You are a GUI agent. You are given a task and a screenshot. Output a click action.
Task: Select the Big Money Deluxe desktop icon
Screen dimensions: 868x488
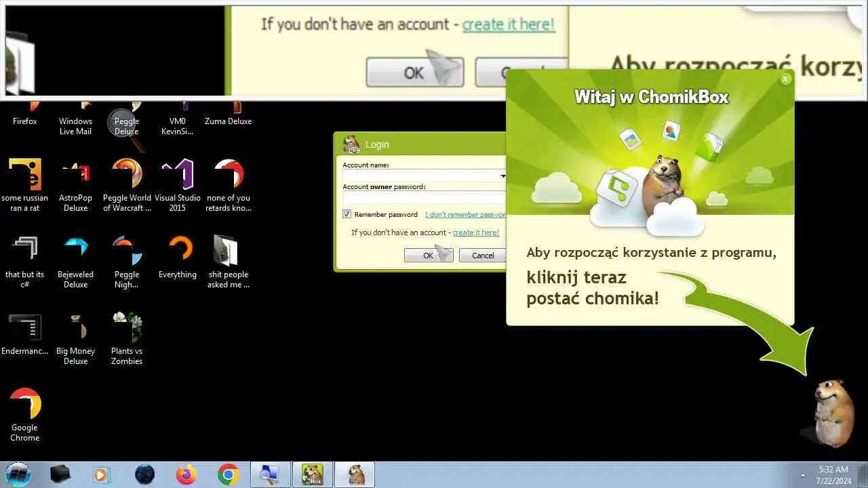pos(75,338)
